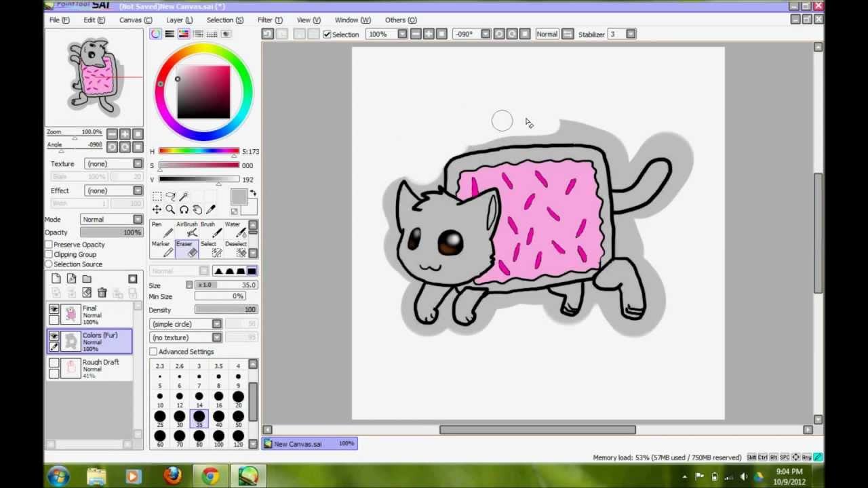
Task: Create a new linework layer
Action: [x=71, y=279]
